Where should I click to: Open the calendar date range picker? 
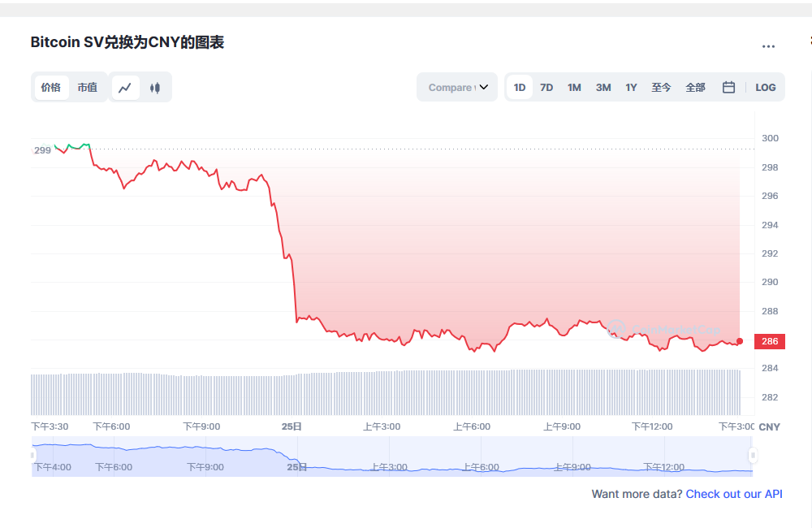pyautogui.click(x=728, y=87)
